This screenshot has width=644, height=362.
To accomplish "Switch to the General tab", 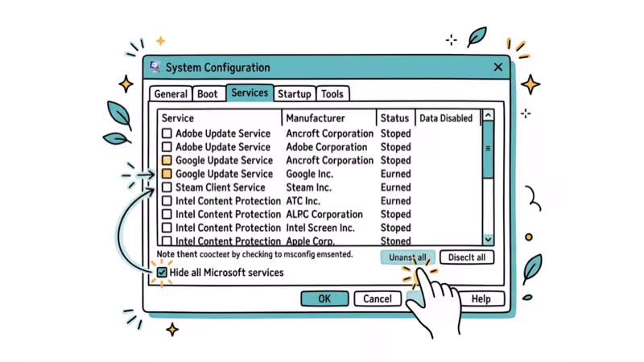I will tap(171, 94).
